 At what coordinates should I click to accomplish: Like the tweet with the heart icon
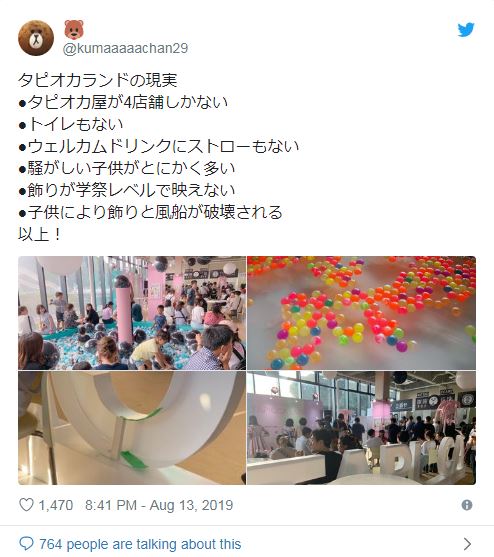pos(26,505)
